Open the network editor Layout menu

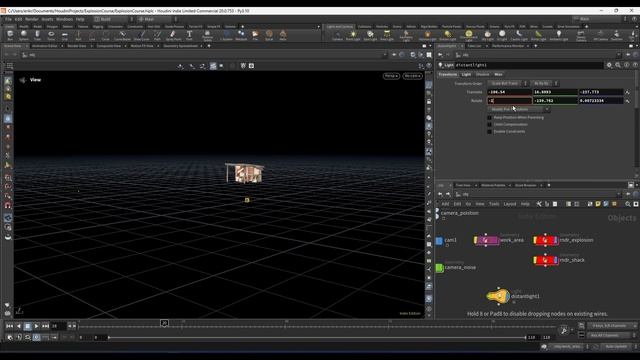[x=510, y=204]
